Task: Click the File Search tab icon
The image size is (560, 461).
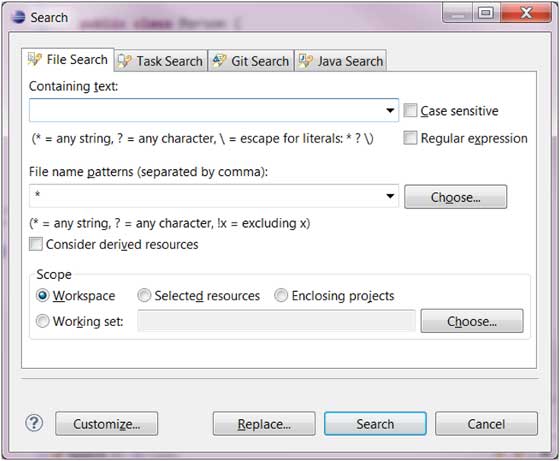Action: [x=35, y=59]
